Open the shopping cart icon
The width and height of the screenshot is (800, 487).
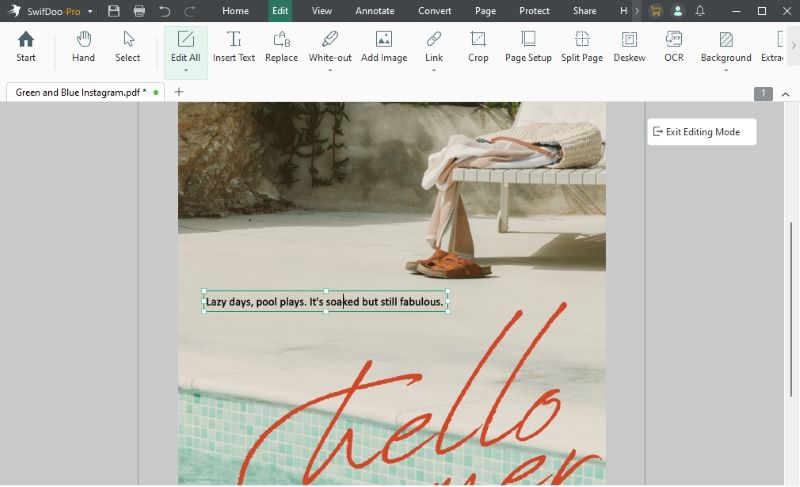656,11
